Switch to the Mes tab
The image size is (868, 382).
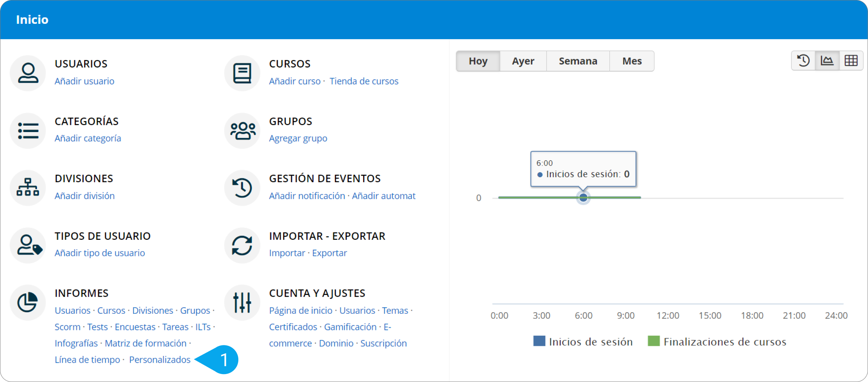click(632, 61)
